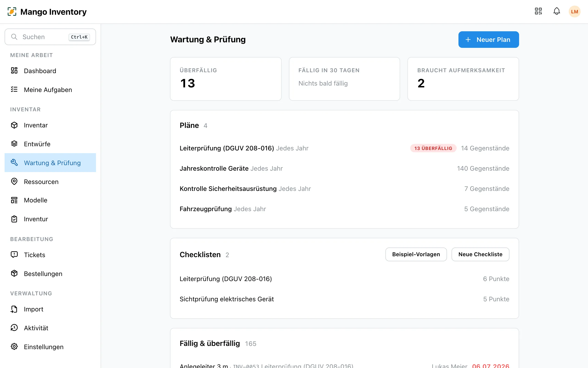Open Bestellungen in the sidebar

click(50, 273)
